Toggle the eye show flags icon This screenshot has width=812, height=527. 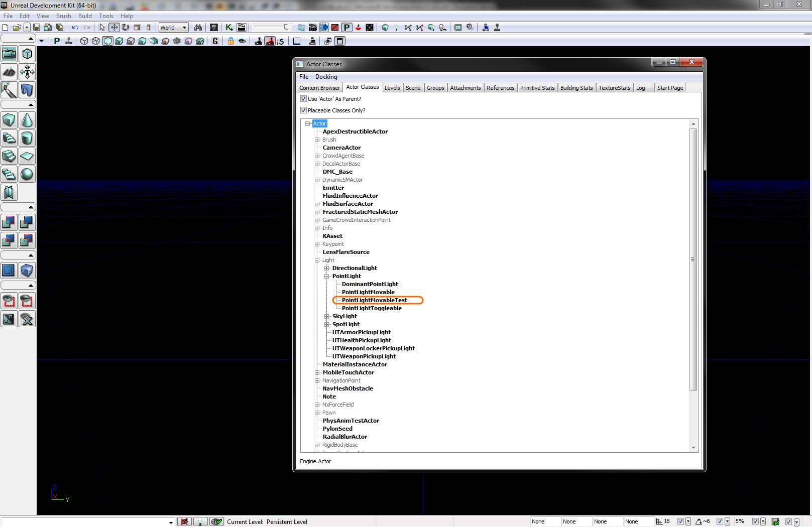click(243, 41)
